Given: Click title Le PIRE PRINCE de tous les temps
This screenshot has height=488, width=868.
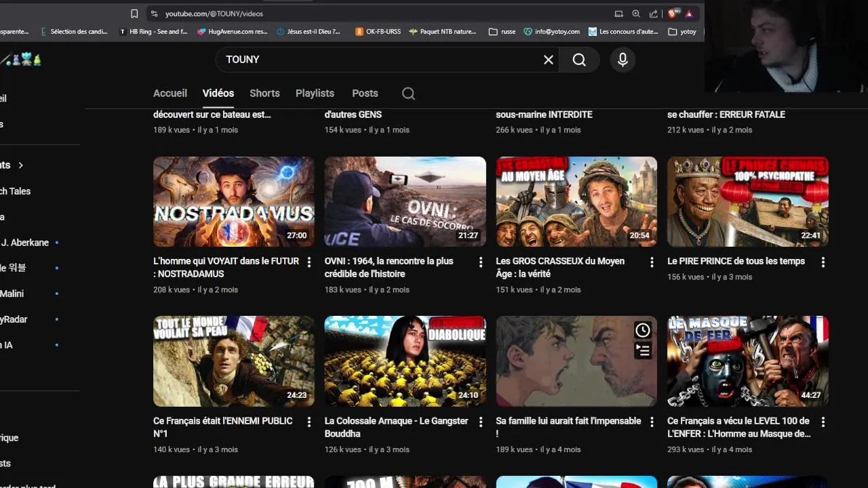Looking at the screenshot, I should point(736,261).
